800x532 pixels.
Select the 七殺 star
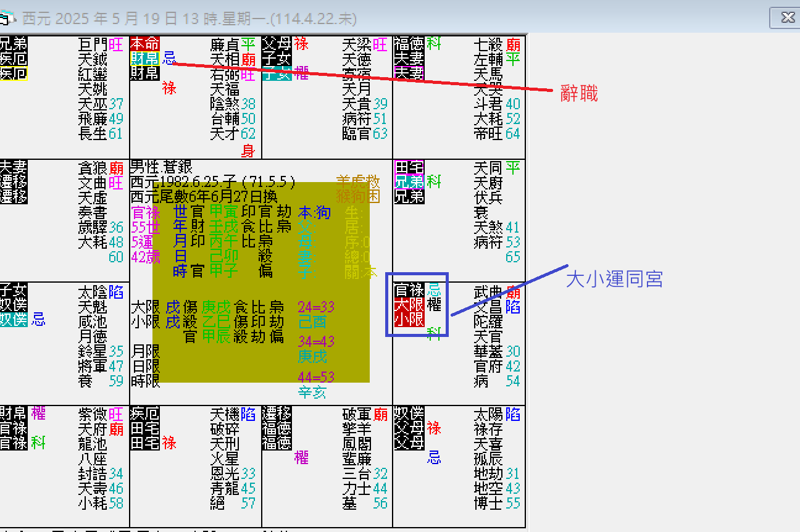click(488, 45)
